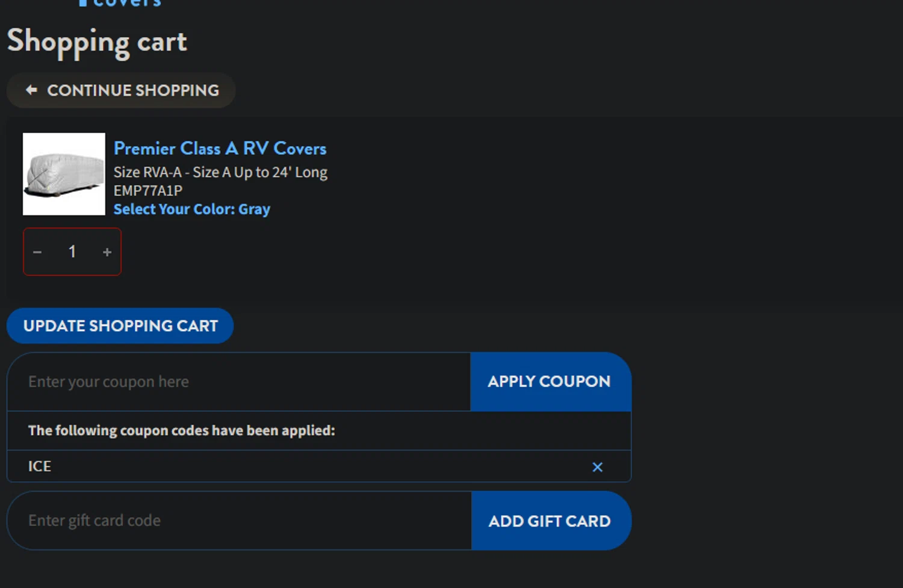Click the coupon codes have been applied label
Screen dimensions: 903x588
pos(181,430)
